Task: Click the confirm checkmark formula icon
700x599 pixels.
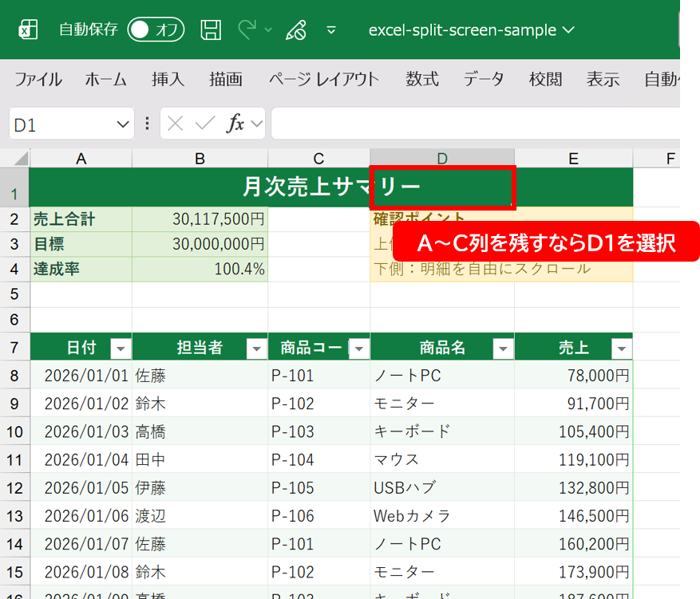Action: (205, 124)
